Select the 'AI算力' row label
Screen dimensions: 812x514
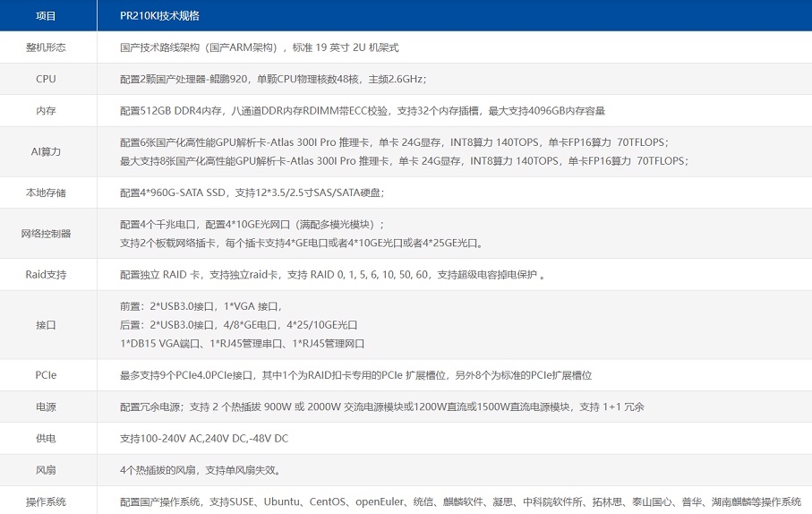click(x=46, y=152)
